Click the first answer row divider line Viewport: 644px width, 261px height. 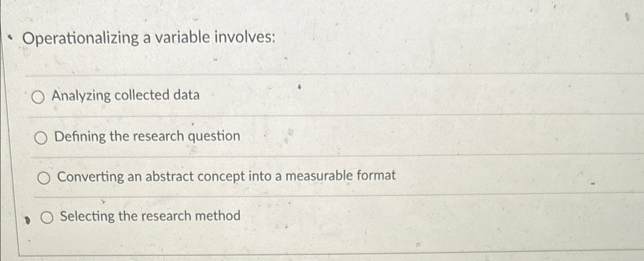coord(311,75)
